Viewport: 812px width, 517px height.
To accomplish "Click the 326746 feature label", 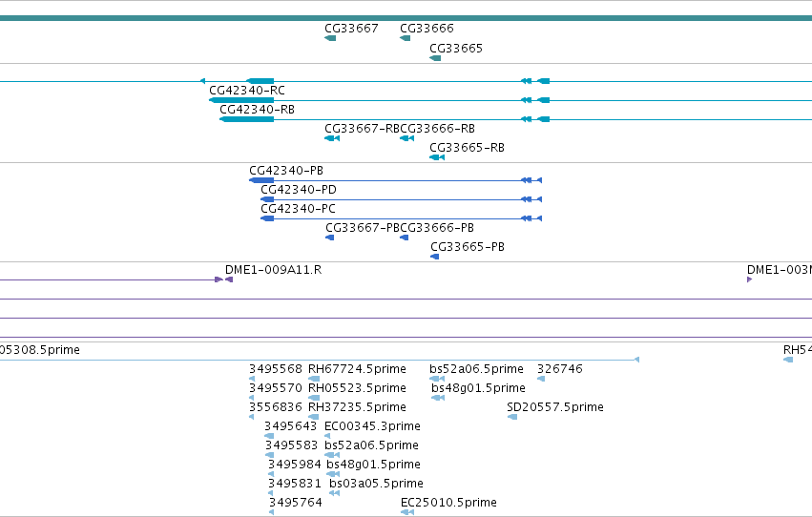I will point(560,369).
